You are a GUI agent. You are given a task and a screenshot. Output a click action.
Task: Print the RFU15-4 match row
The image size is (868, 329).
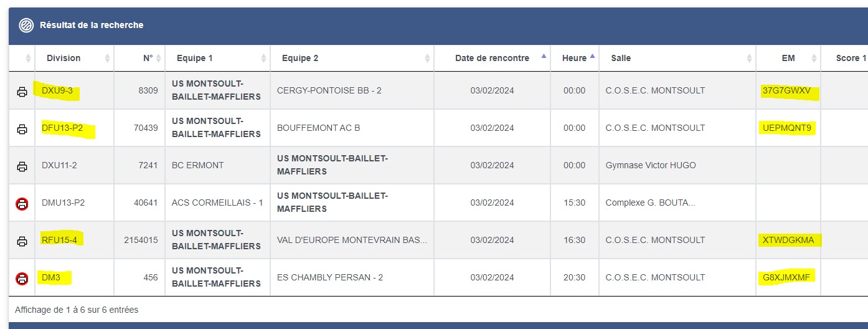coord(22,241)
